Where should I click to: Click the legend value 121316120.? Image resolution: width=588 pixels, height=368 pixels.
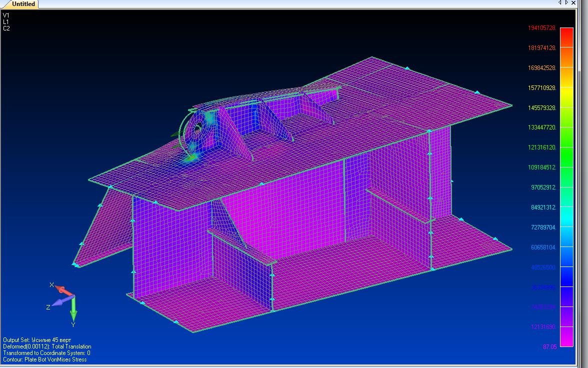tap(542, 147)
